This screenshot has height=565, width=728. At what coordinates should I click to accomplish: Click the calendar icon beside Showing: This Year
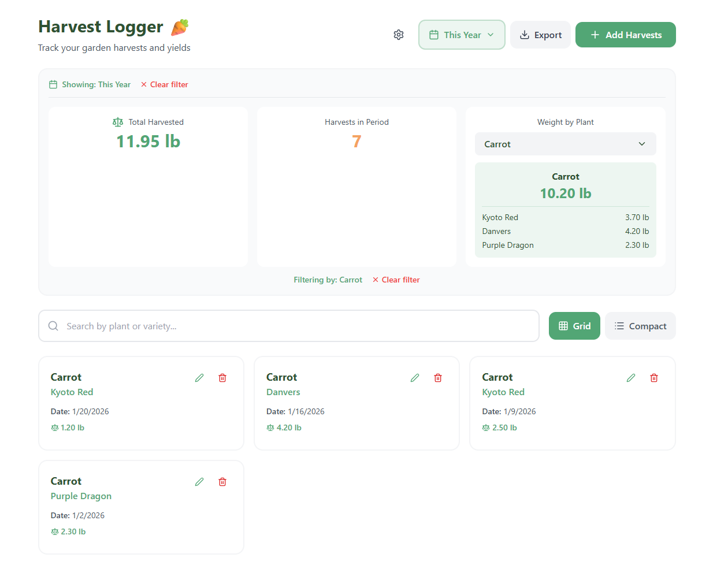point(53,84)
